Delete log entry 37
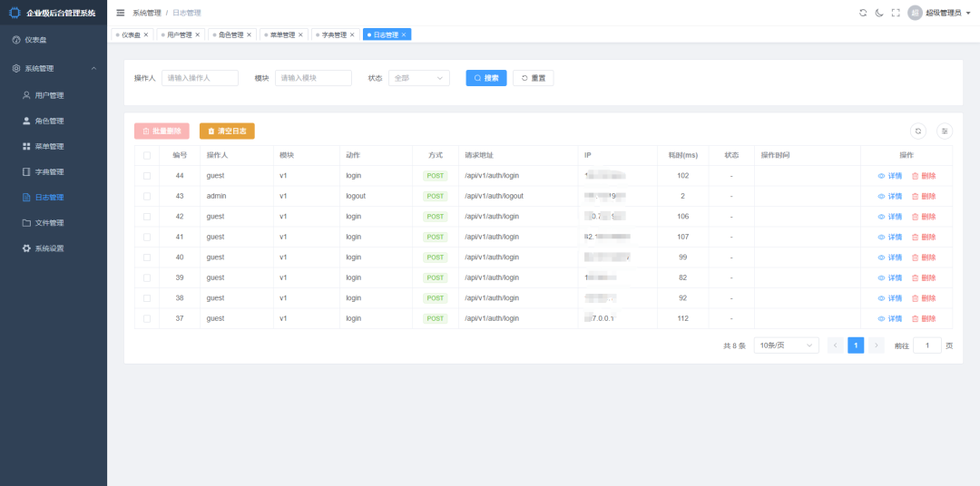980x486 pixels. pyautogui.click(x=924, y=318)
